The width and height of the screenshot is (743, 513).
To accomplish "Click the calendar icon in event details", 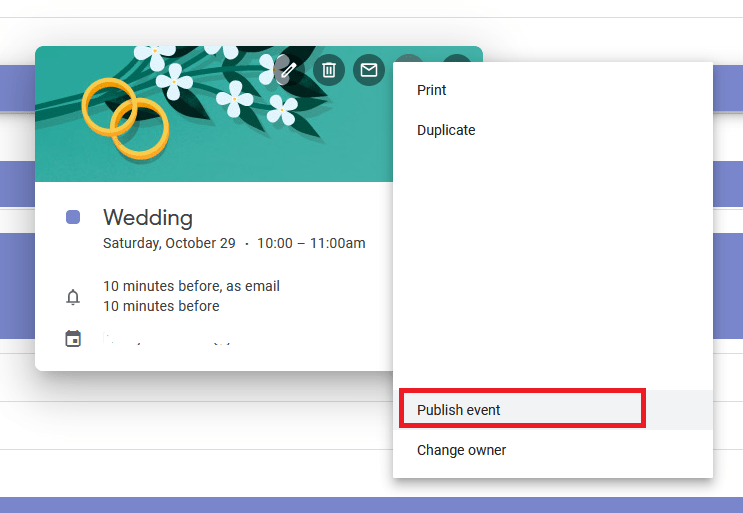I will [x=73, y=339].
